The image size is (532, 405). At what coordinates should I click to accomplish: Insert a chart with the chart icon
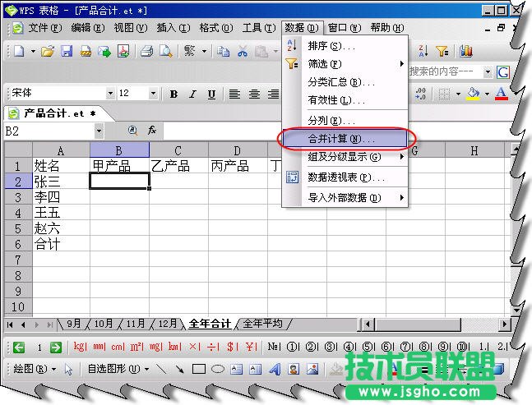pyautogui.click(x=466, y=51)
